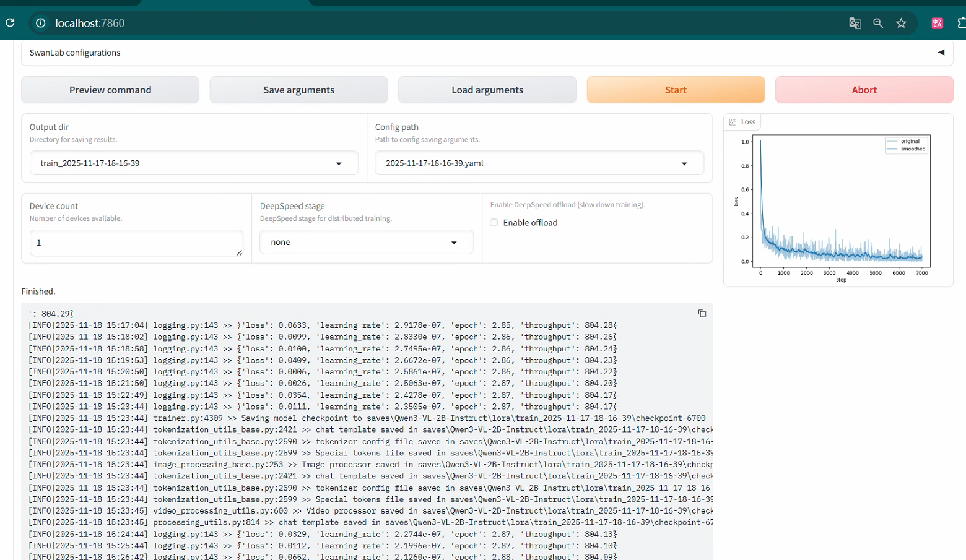The height and width of the screenshot is (560, 966).
Task: Click the image_processing_base.py log line
Action: (370, 465)
